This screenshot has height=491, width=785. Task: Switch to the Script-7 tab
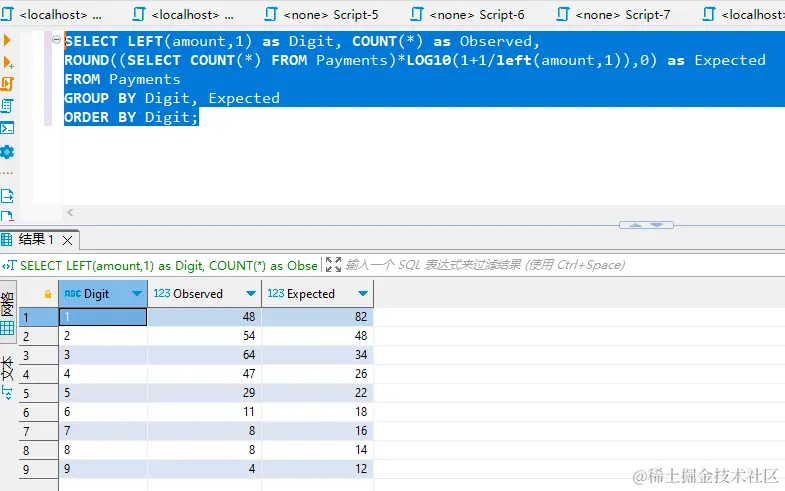(613, 15)
